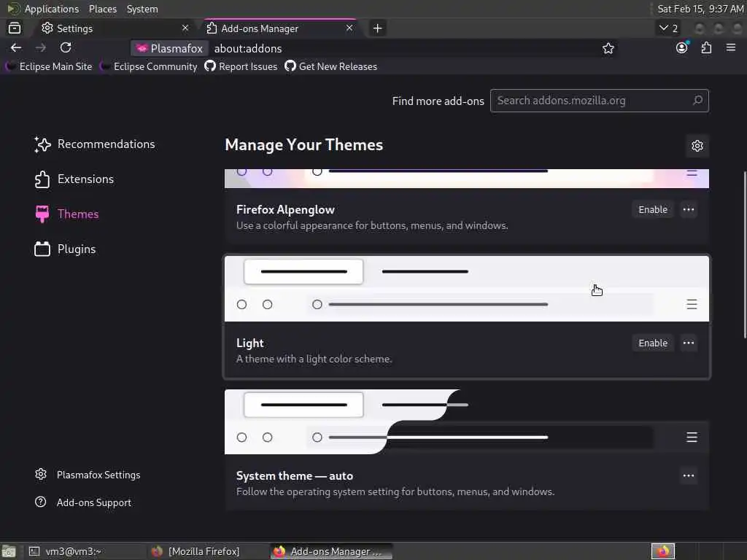Open the application hamburger menu

click(731, 47)
